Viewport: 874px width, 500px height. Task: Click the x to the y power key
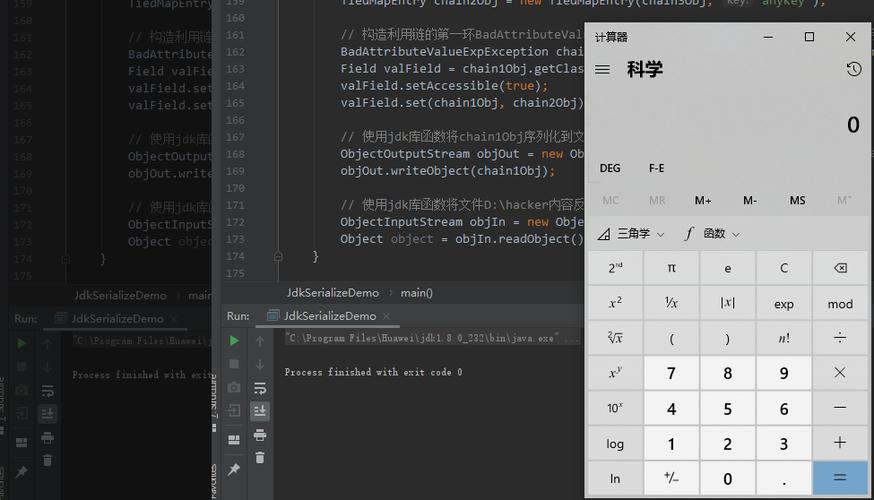click(615, 373)
